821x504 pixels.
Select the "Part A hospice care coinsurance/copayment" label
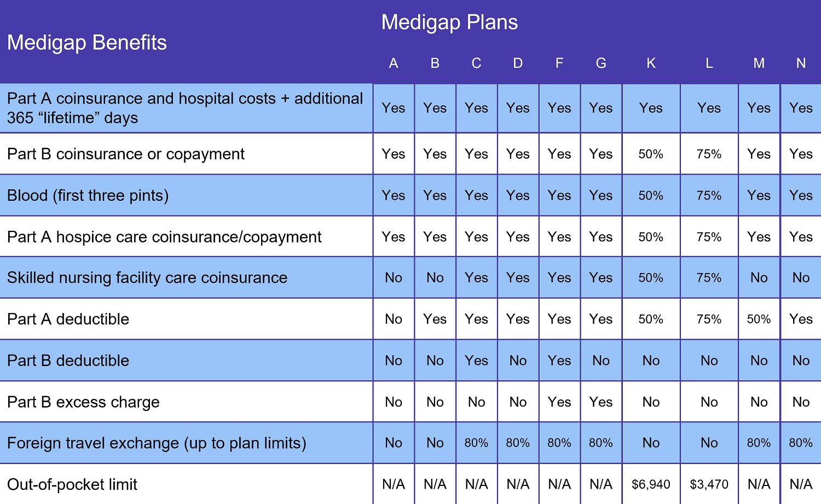pos(164,237)
